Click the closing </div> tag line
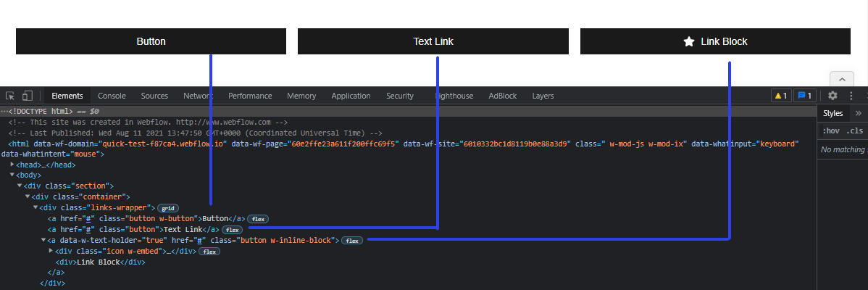This screenshot has width=868, height=290. pos(53,283)
